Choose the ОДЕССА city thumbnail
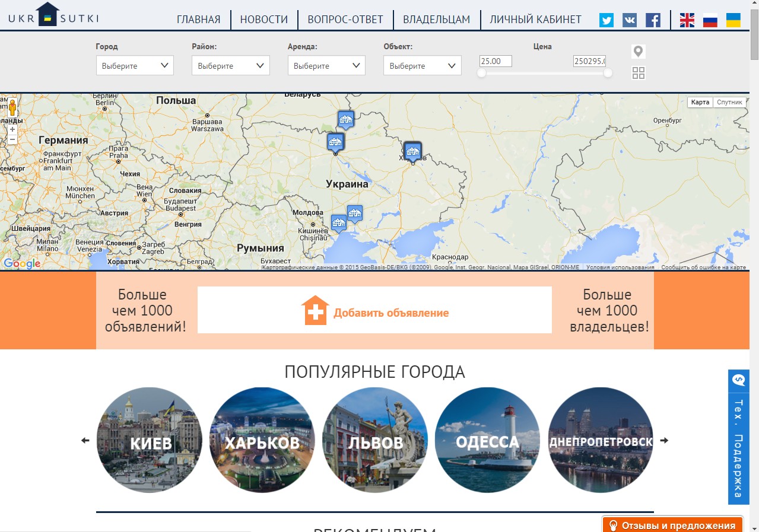The image size is (759, 532). (488, 440)
